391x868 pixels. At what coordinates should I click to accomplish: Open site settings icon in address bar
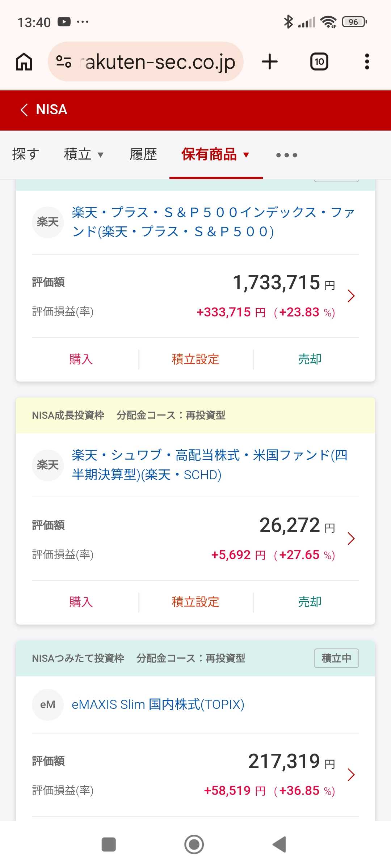click(x=64, y=61)
